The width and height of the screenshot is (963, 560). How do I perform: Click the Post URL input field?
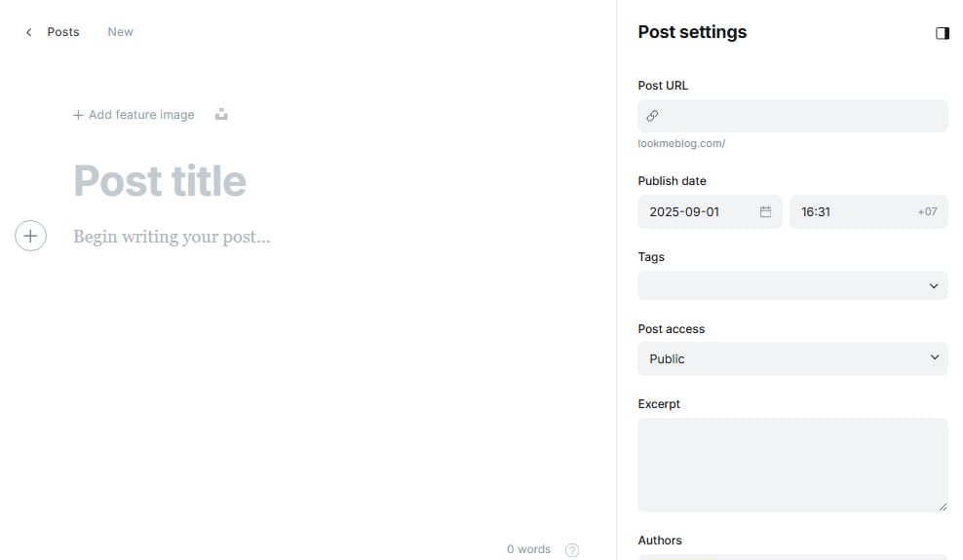pyautogui.click(x=792, y=116)
